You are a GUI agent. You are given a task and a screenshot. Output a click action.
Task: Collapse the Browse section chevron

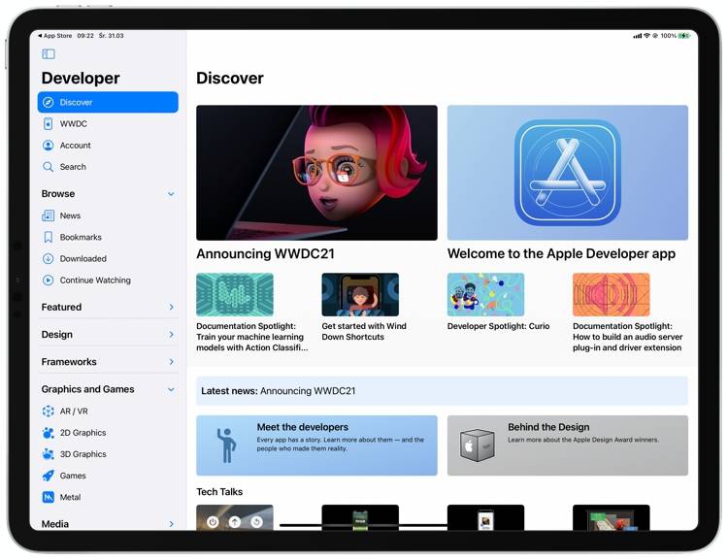171,194
